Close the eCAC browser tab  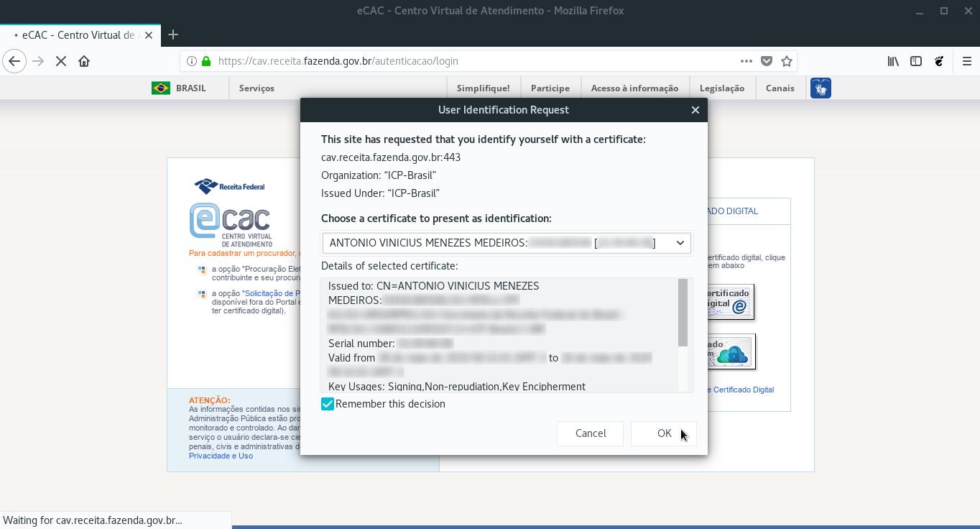pos(149,34)
